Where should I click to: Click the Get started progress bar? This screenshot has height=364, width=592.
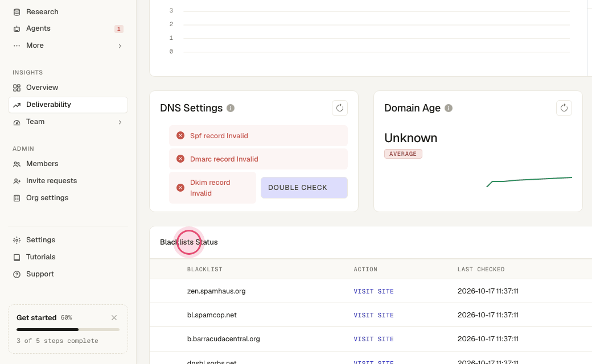pos(68,330)
